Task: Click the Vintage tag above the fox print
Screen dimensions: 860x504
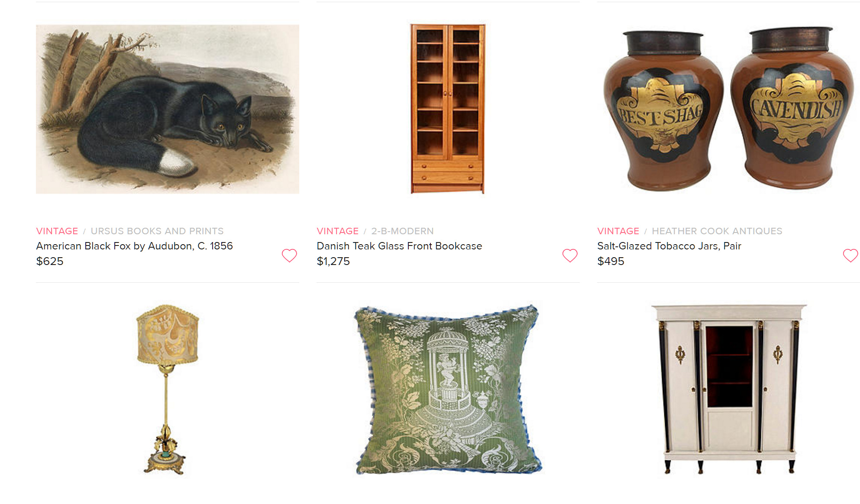Action: point(57,231)
